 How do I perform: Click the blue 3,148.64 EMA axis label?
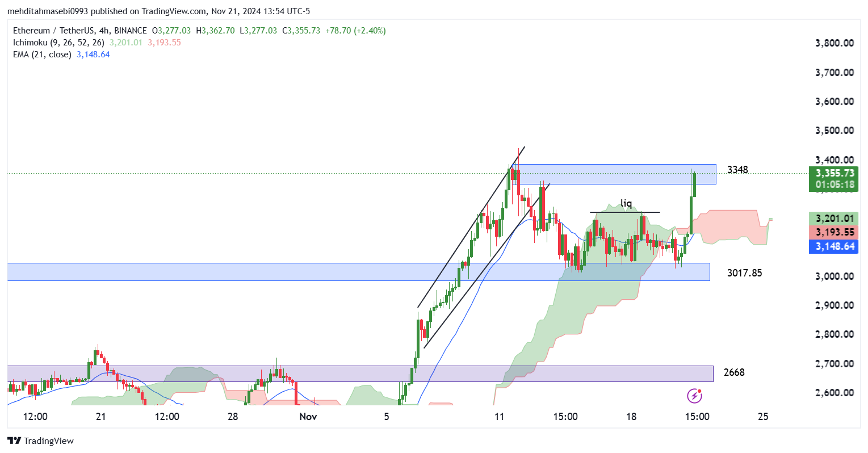pyautogui.click(x=834, y=246)
